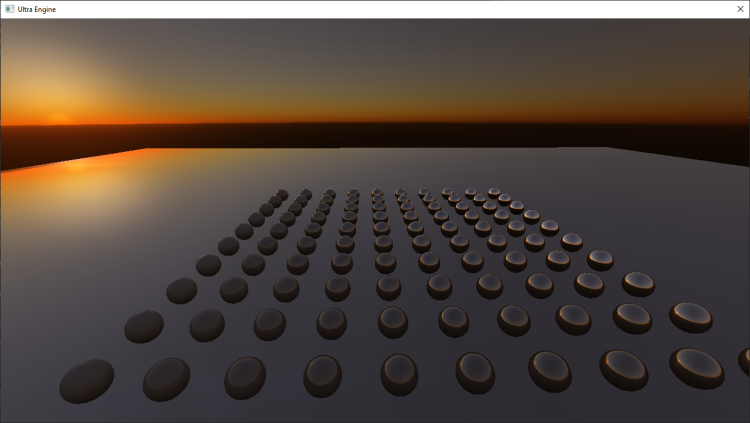Image resolution: width=750 pixels, height=423 pixels.
Task: Click the Ultra Engine title text
Action: (x=37, y=9)
